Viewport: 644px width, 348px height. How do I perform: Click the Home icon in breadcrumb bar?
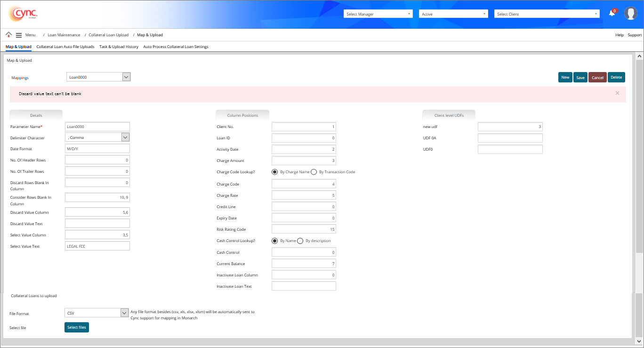[8, 35]
